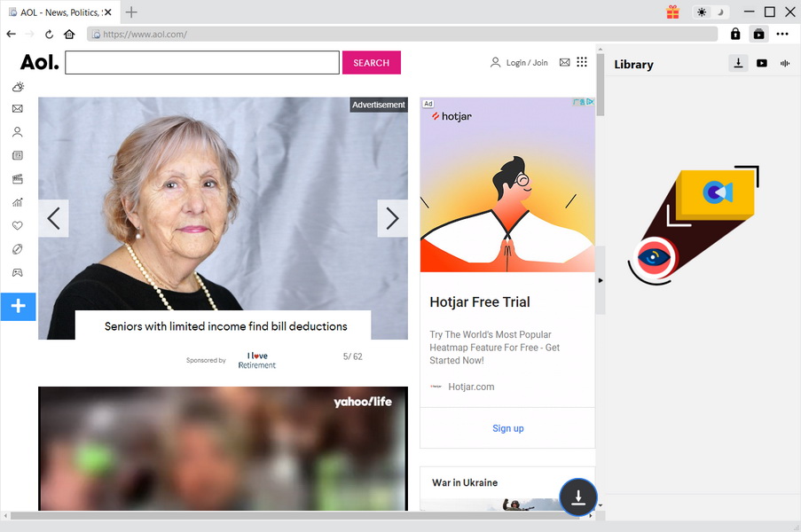801x532 pixels.
Task: Open the yahoo!life video thumbnail
Action: tap(223, 449)
